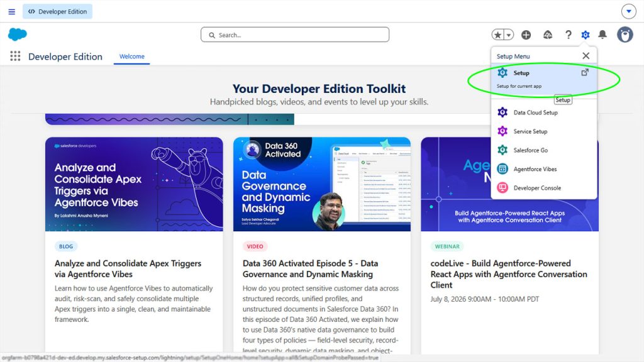Click the Data Cloud Setup gear icon
Viewport: 644px width, 362px height.
click(x=502, y=112)
